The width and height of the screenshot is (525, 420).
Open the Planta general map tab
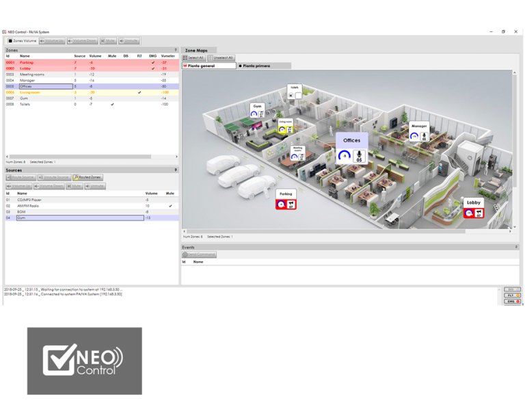point(208,66)
